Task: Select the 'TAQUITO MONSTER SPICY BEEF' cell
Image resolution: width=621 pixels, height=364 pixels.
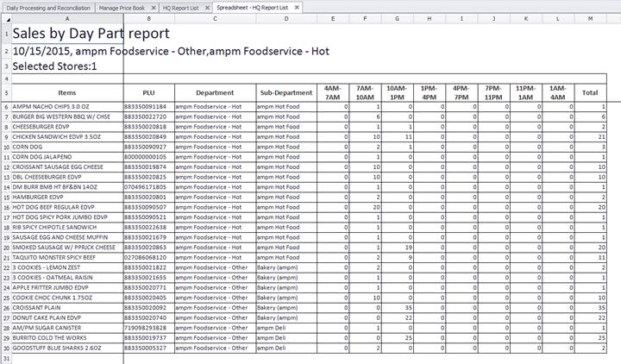Action: pos(67,257)
